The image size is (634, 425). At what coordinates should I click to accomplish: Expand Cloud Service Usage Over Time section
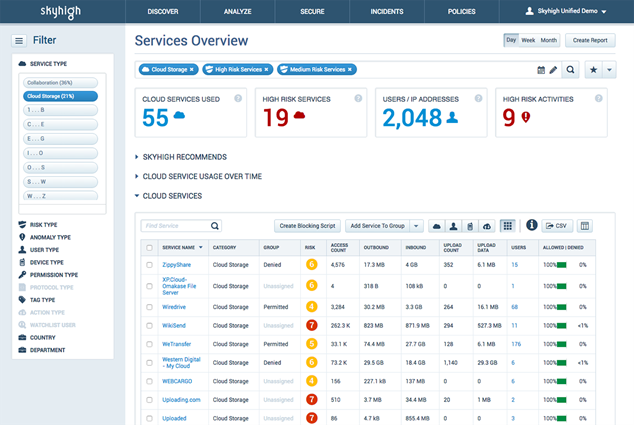click(203, 176)
